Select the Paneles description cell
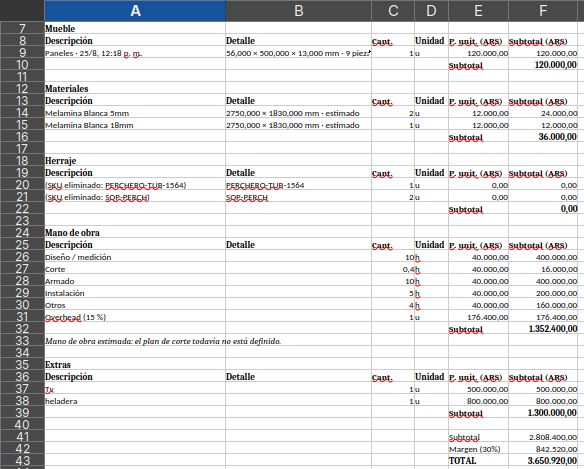584x469 pixels. (x=135, y=53)
